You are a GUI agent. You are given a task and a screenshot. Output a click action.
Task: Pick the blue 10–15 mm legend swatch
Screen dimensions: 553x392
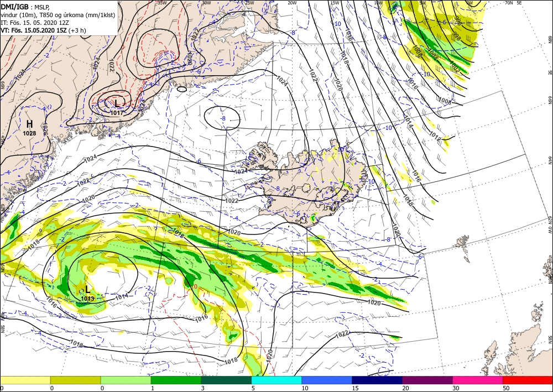[x=327, y=380]
